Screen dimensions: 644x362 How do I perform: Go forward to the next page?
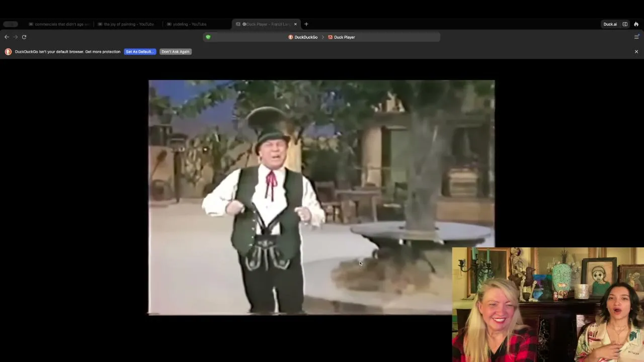[16, 37]
